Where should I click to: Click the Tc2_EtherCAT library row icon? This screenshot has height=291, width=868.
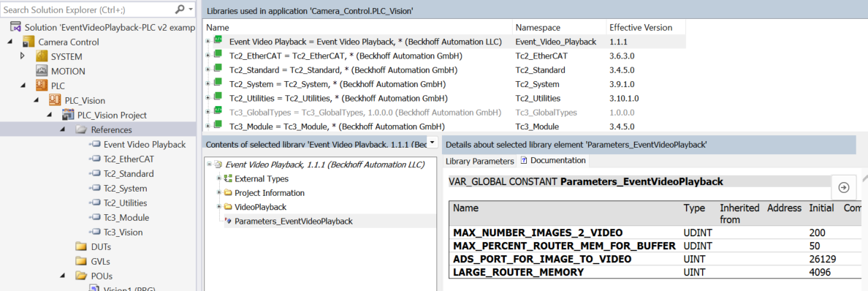point(218,55)
